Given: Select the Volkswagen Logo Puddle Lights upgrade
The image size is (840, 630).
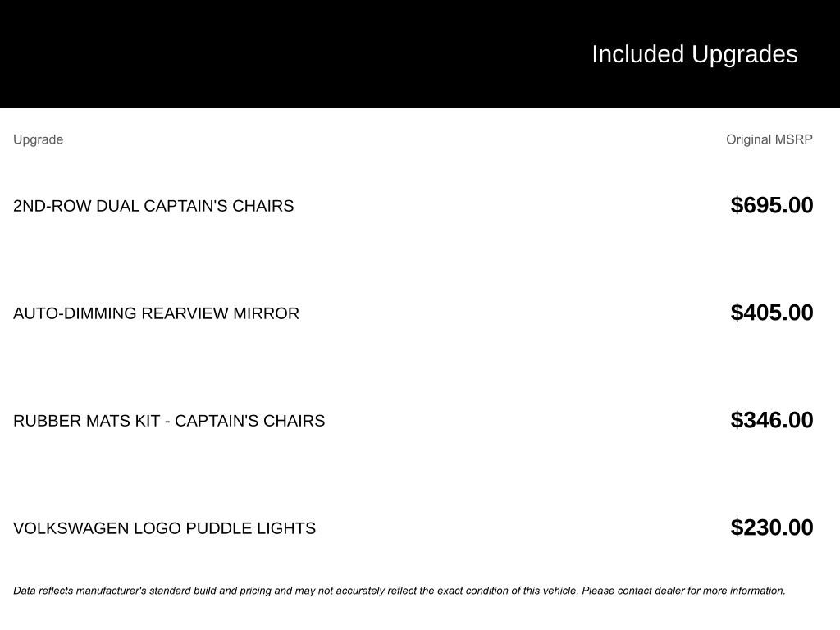Looking at the screenshot, I should pos(164,528).
